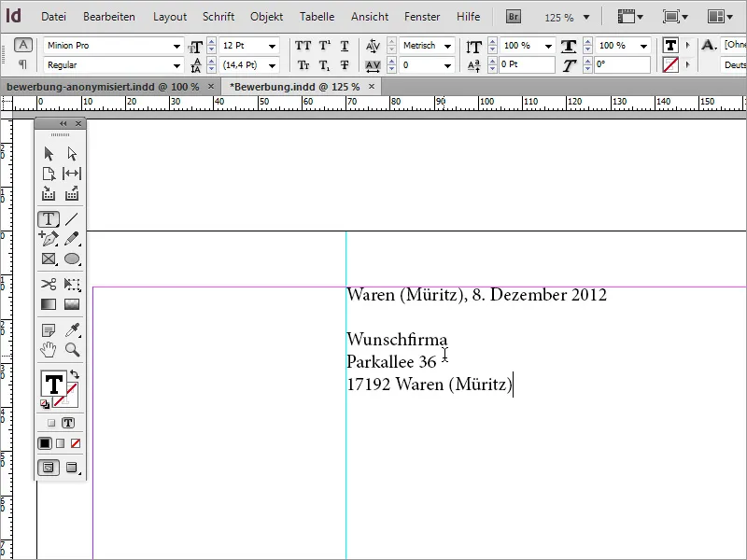
Task: Toggle All Caps formatting
Action: (x=303, y=46)
